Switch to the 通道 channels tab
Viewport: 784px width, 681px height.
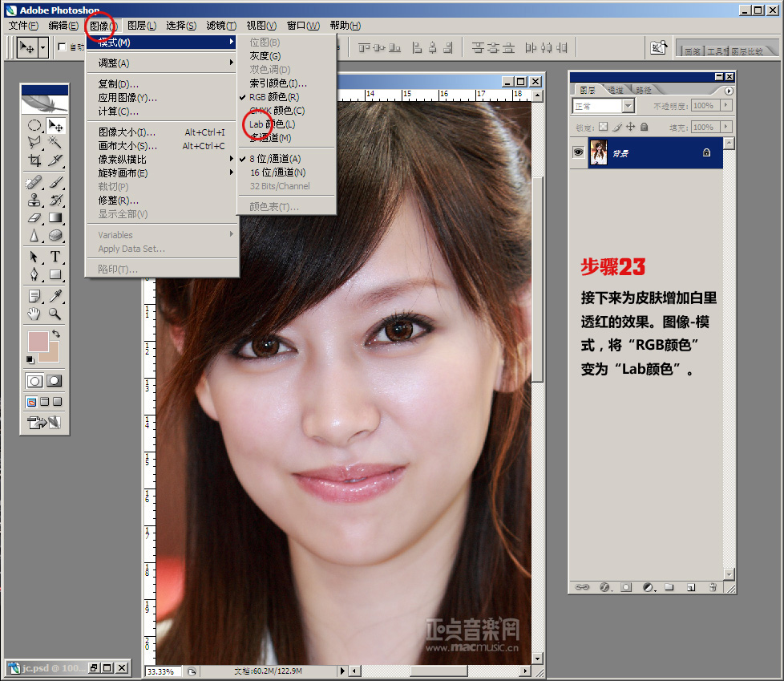point(615,90)
